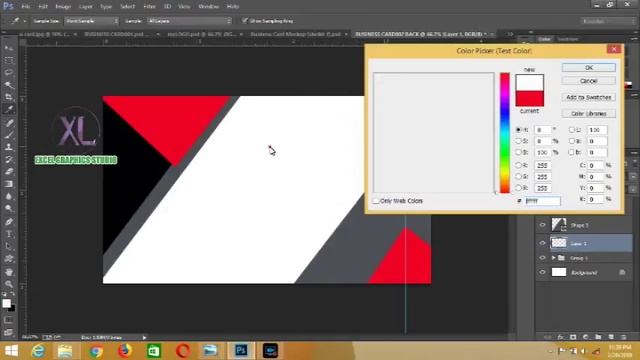Select the Dodge tool
The width and height of the screenshot is (640, 360).
9,208
